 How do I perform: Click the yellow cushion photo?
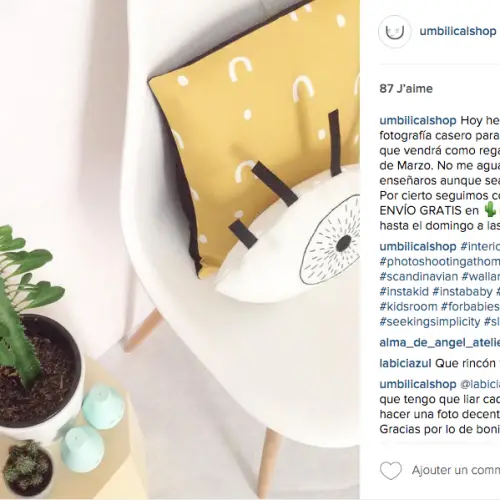point(180,250)
